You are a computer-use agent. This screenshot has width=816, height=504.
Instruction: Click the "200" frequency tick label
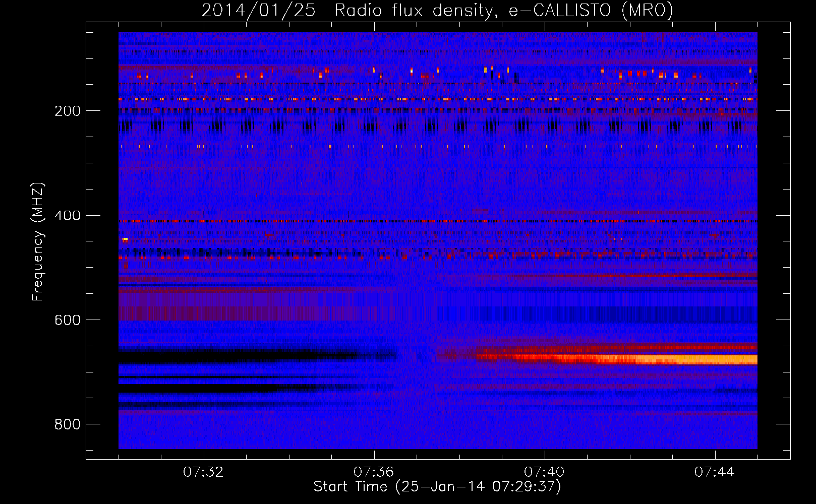coord(68,111)
